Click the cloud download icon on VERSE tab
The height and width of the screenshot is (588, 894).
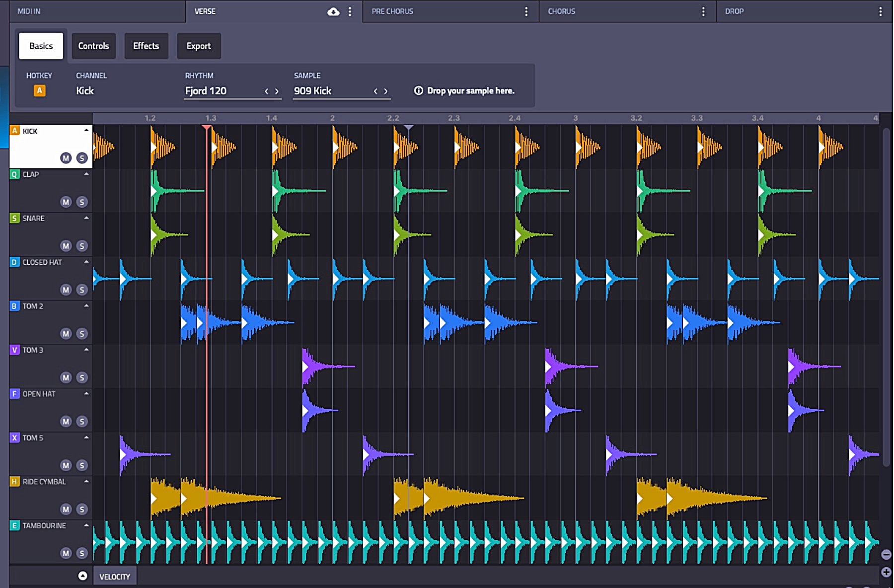pyautogui.click(x=333, y=11)
